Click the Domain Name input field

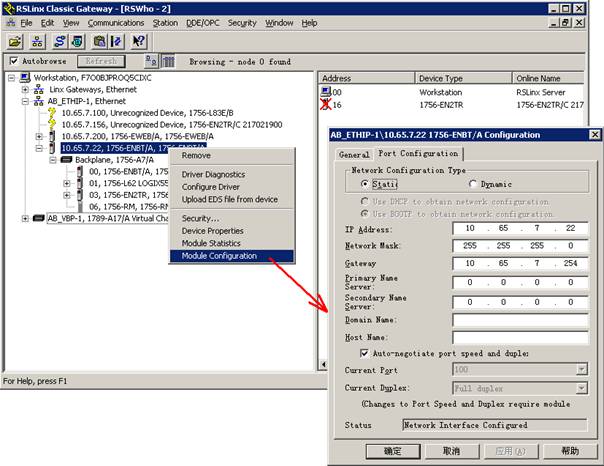point(519,320)
